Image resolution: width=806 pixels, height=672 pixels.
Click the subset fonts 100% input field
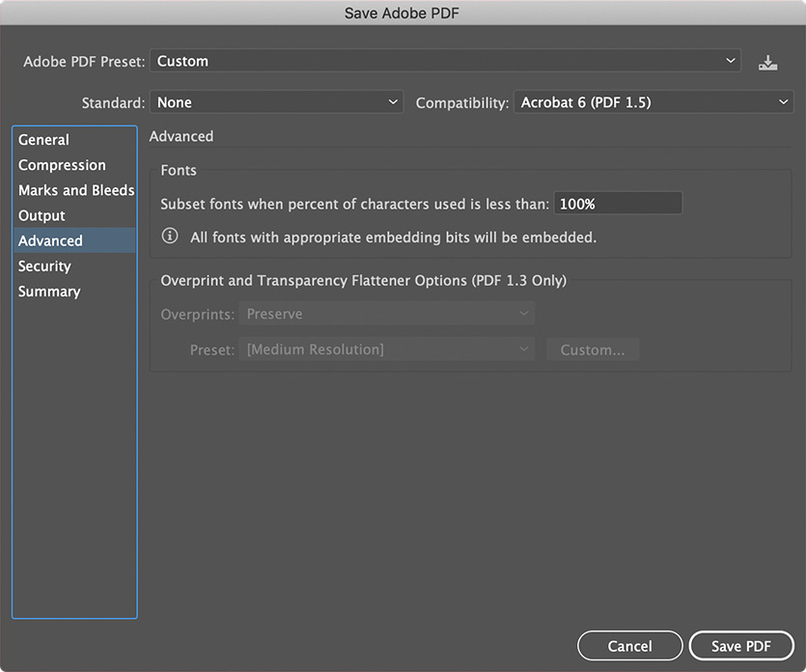tap(618, 204)
